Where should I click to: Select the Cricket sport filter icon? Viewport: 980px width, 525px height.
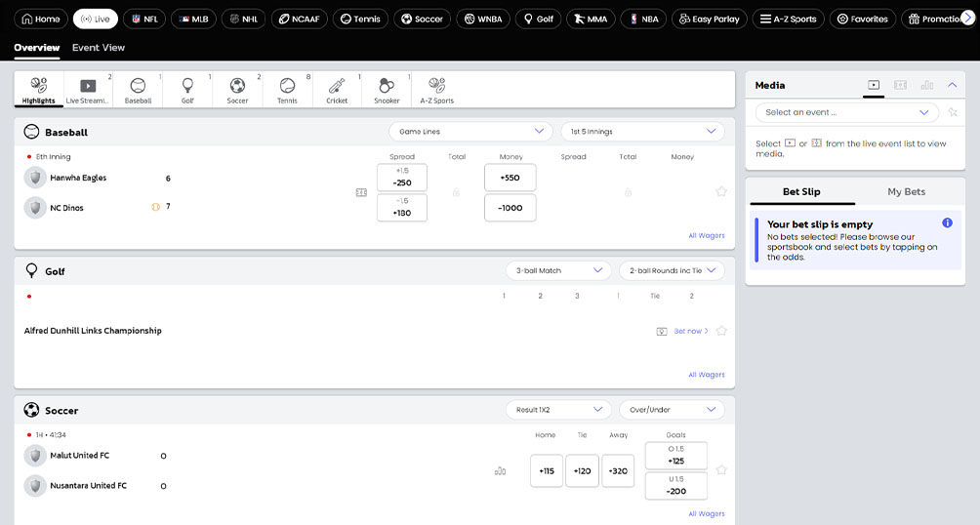pos(337,90)
